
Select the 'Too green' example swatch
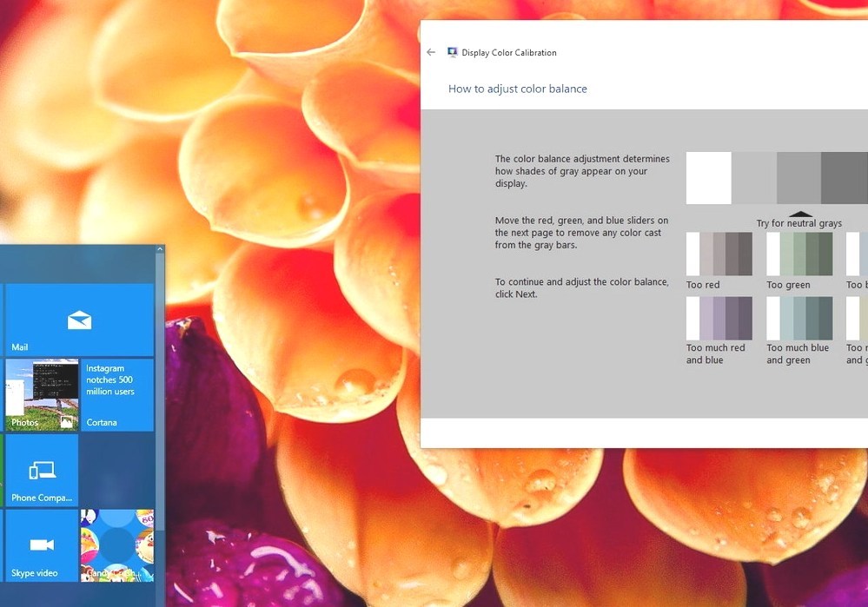[798, 253]
